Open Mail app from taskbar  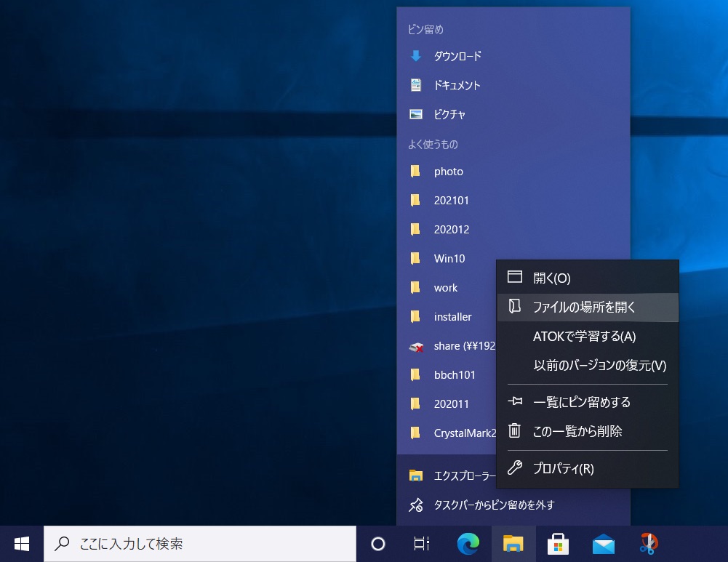pyautogui.click(x=603, y=543)
